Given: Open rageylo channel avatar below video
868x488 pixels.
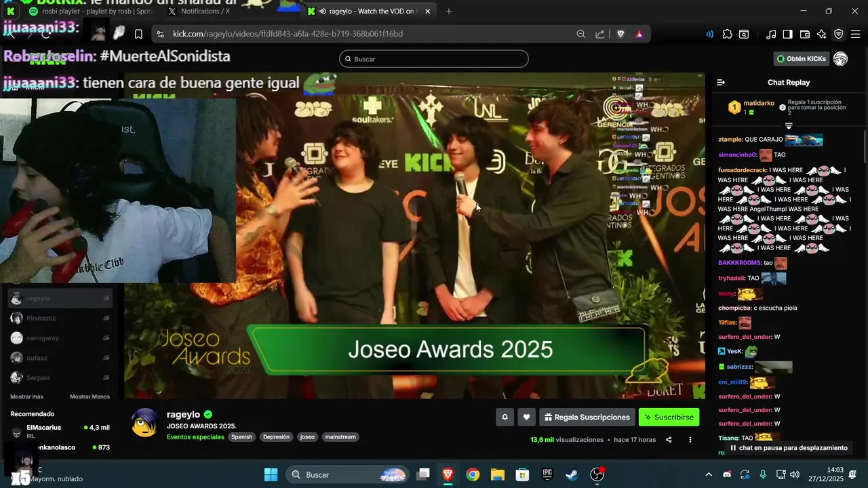Looking at the screenshot, I should [144, 423].
